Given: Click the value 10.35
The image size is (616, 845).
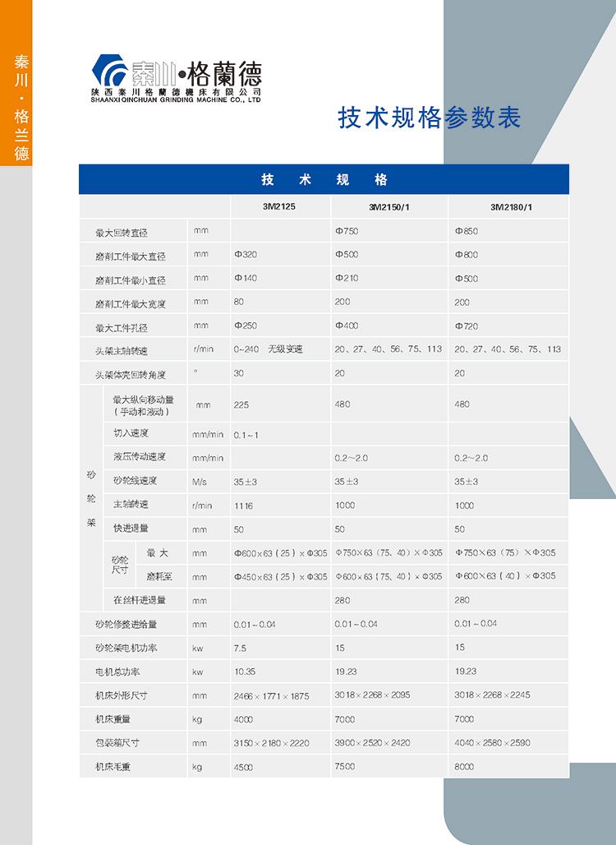Looking at the screenshot, I should 245,672.
